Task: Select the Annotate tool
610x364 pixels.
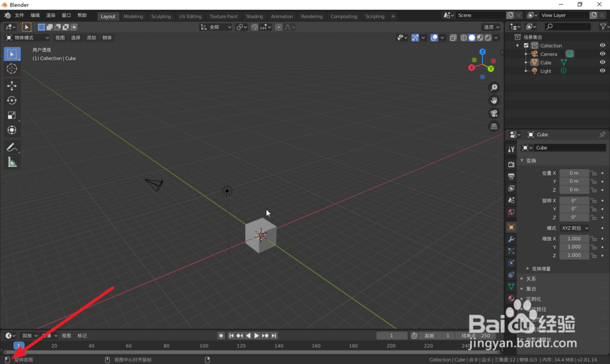Action: tap(12, 148)
